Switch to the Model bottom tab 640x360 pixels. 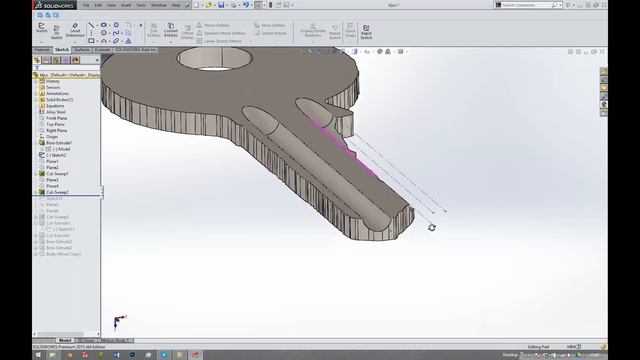click(64, 340)
